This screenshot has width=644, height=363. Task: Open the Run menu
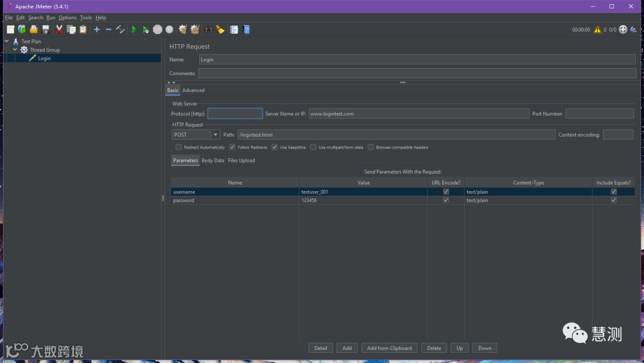tap(51, 18)
